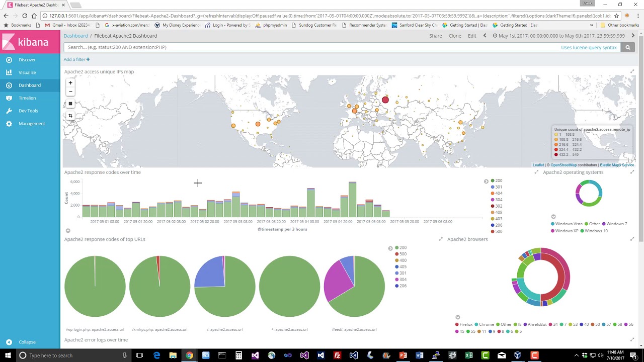
Task: Open the OpenStreetMap attribution link
Action: click(563, 165)
